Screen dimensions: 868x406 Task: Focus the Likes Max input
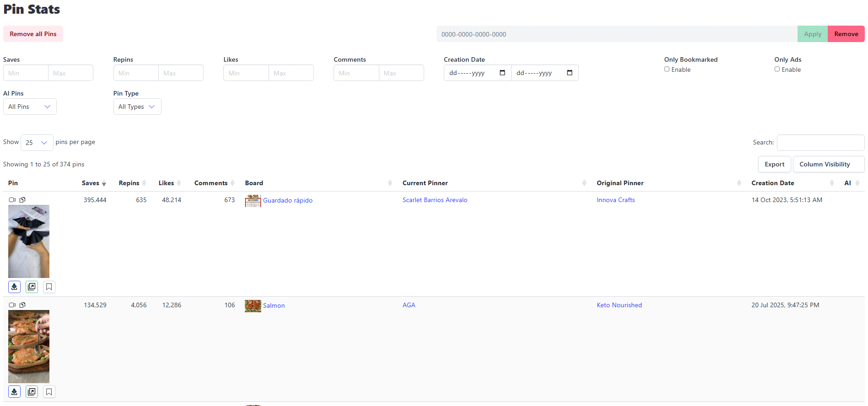291,73
